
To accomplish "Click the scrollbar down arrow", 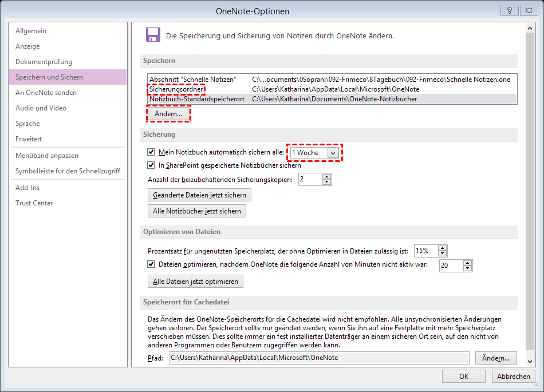I will (x=530, y=362).
